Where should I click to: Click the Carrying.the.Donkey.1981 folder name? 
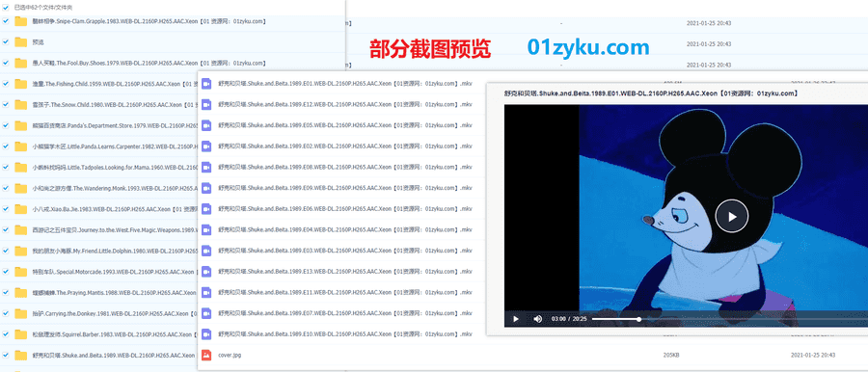click(114, 313)
